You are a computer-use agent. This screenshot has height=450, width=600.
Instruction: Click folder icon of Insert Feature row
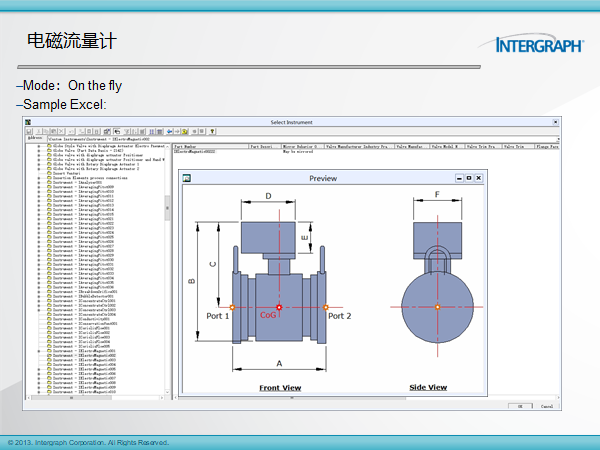click(49, 173)
